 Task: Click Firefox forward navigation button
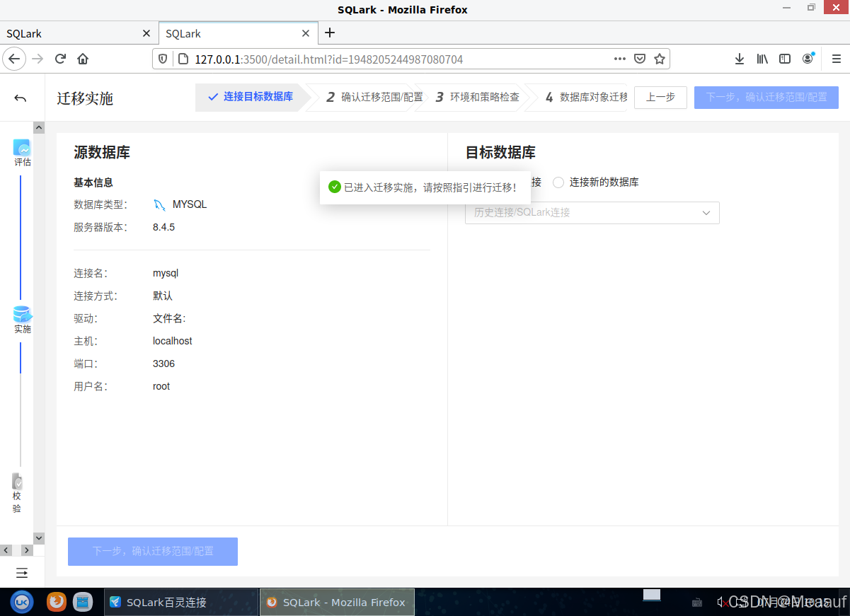tap(38, 59)
